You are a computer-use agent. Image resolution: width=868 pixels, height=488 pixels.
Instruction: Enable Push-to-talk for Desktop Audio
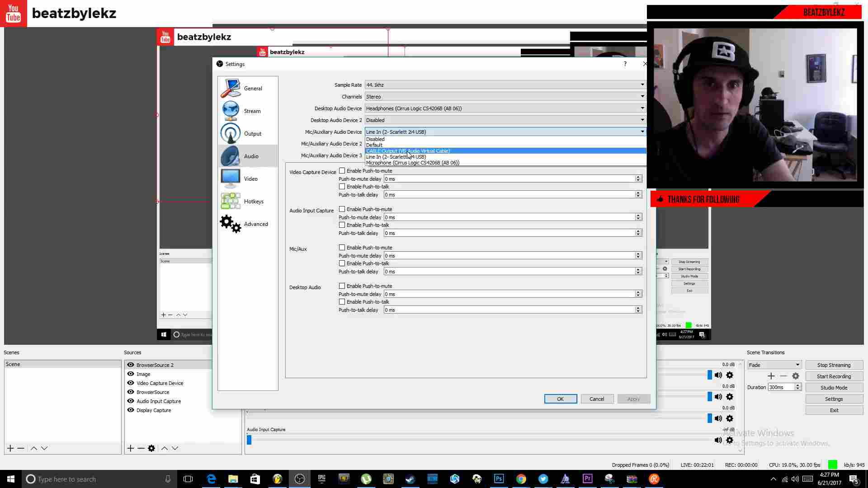342,302
